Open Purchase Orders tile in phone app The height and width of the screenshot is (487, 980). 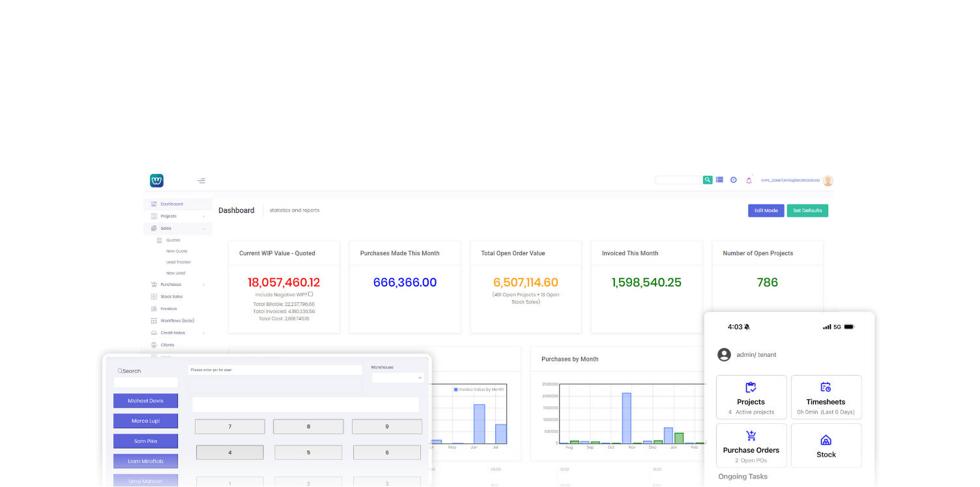[751, 445]
